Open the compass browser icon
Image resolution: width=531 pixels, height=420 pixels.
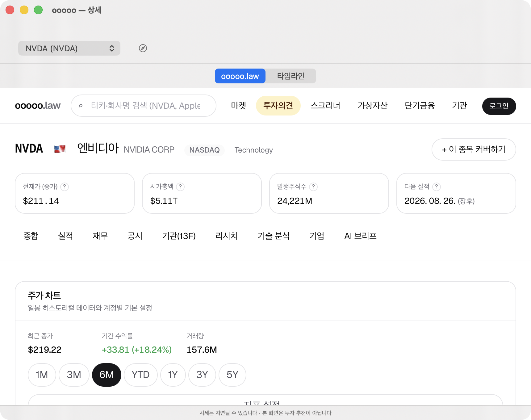143,48
